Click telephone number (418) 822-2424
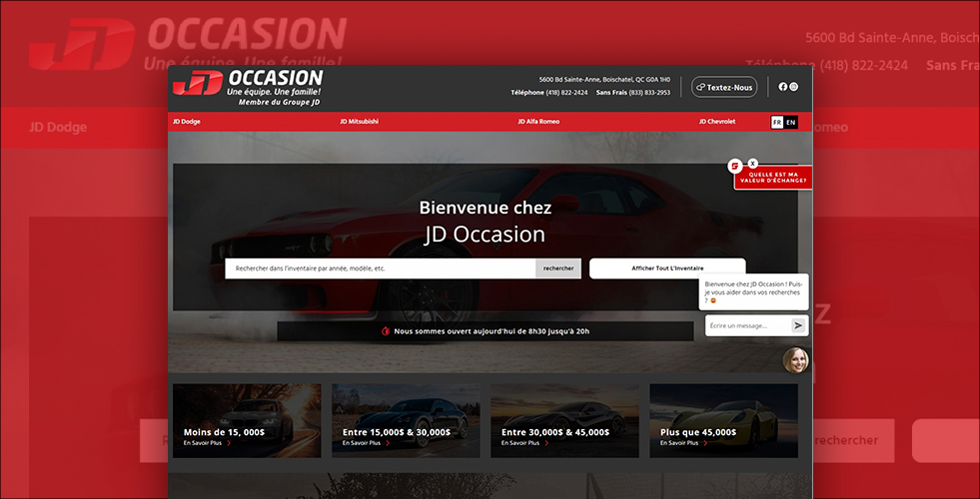Screen dimensions: 980x499 point(566,93)
